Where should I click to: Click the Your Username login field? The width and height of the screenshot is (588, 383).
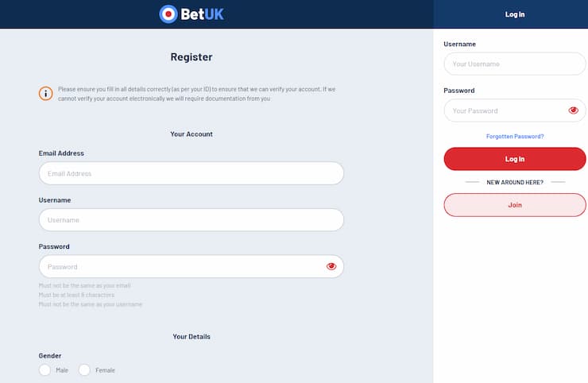515,64
